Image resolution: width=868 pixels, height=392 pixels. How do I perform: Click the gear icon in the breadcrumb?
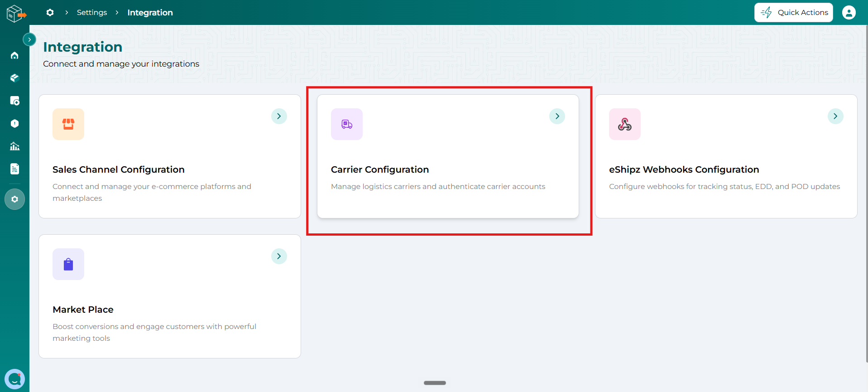click(x=50, y=12)
